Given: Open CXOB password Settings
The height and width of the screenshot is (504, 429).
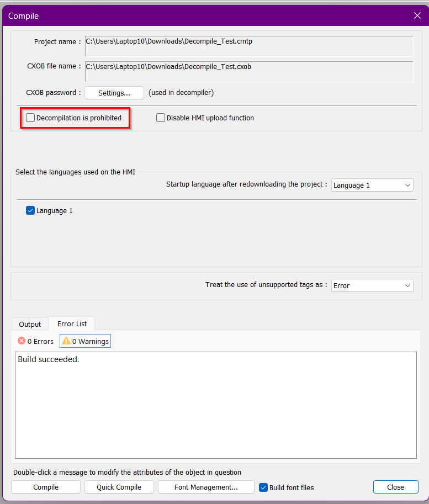Looking at the screenshot, I should click(114, 93).
